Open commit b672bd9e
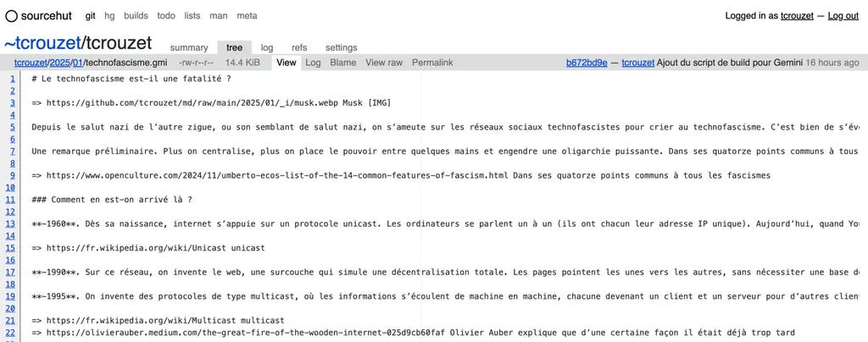Image resolution: width=868 pixels, height=342 pixels. [587, 63]
